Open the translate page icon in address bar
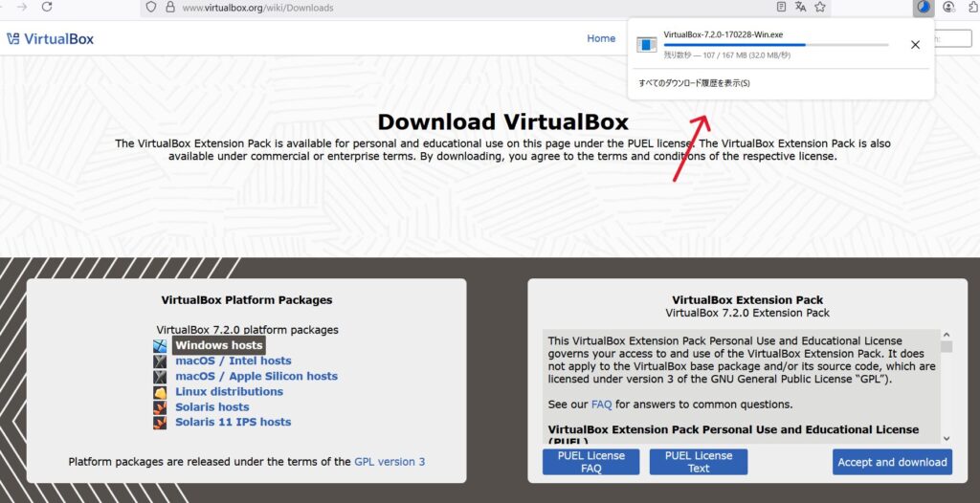The height and width of the screenshot is (503, 980). point(801,7)
